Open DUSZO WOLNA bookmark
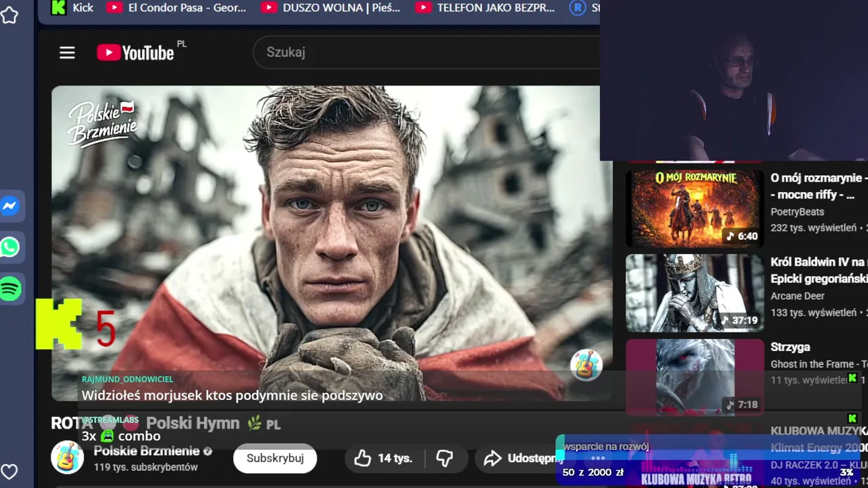Viewport: 868px width, 488px height. [331, 8]
